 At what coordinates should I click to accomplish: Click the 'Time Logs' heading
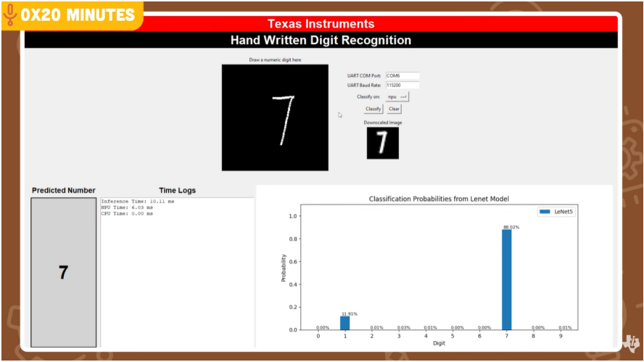tap(178, 190)
